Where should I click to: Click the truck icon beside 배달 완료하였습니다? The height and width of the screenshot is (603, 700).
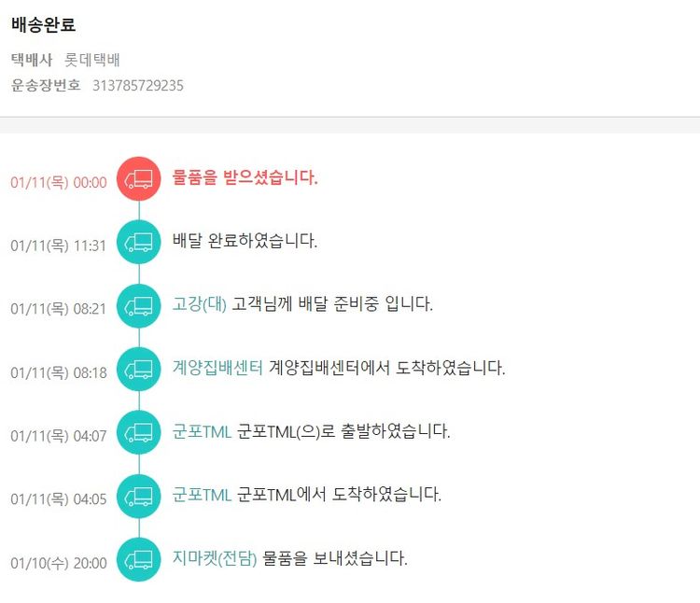click(x=139, y=242)
